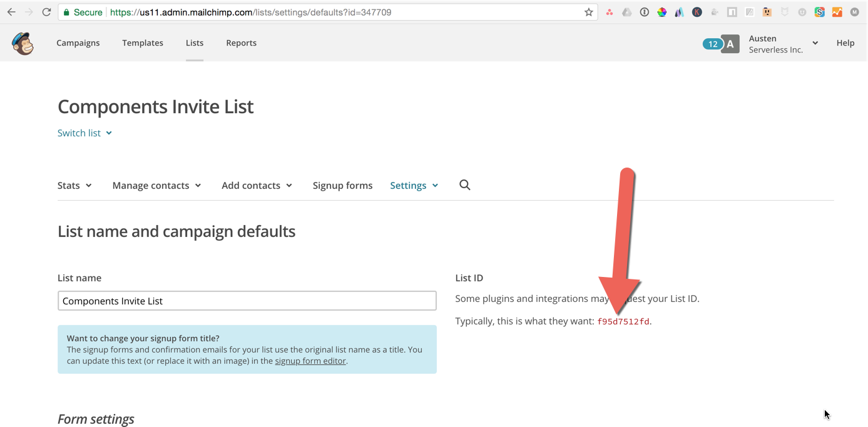Expand the Stats dropdown
Image resolution: width=868 pixels, height=427 pixels.
tap(74, 185)
